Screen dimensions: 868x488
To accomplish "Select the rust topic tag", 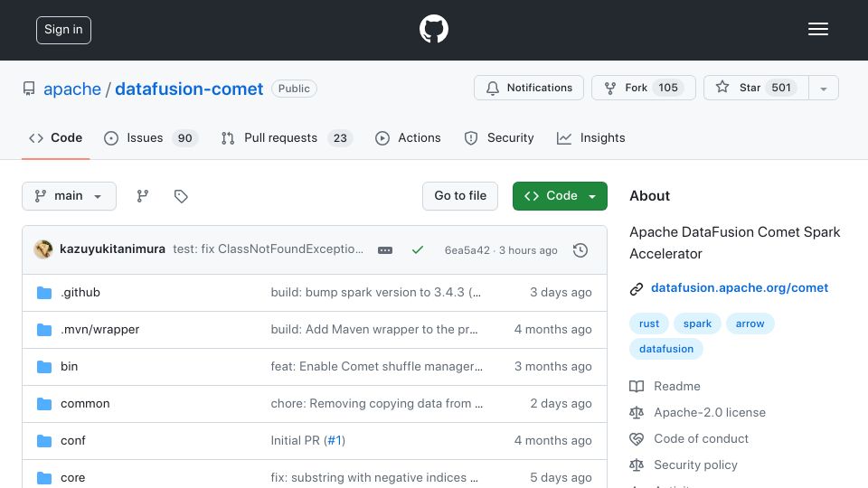I will click(x=649, y=324).
